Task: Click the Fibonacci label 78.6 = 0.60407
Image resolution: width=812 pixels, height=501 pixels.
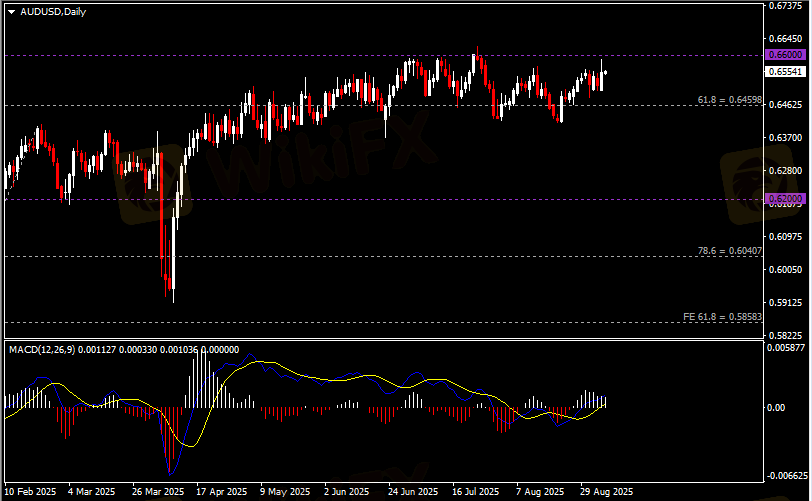Action: point(729,251)
